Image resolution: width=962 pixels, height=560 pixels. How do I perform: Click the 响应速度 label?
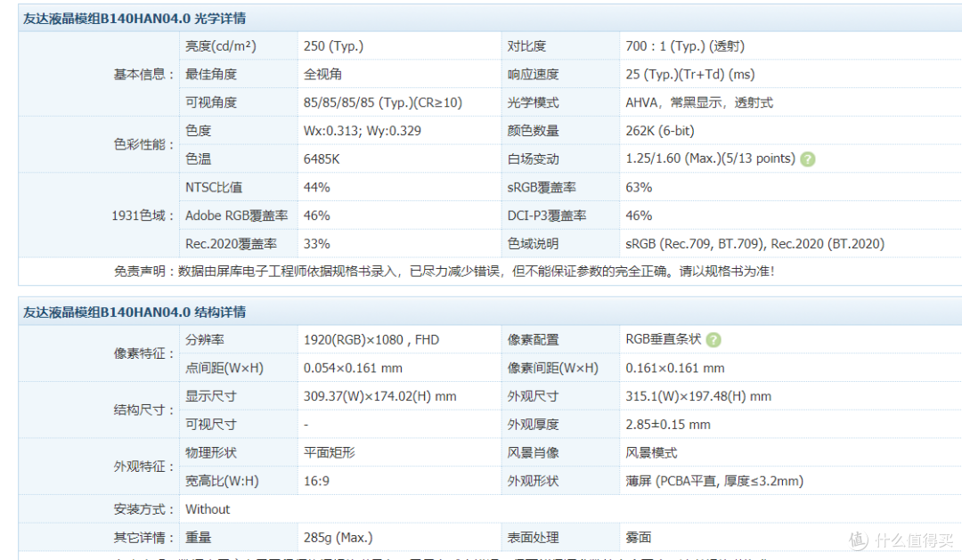[x=534, y=74]
